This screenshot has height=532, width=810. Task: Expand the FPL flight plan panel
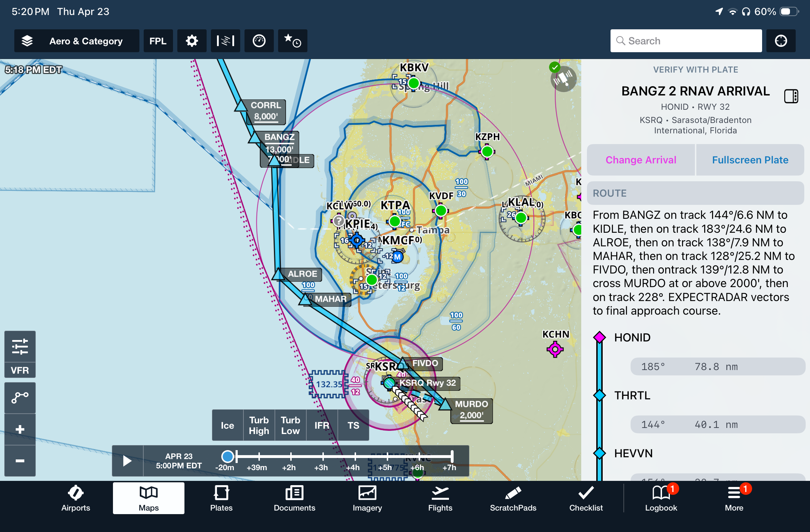(158, 41)
